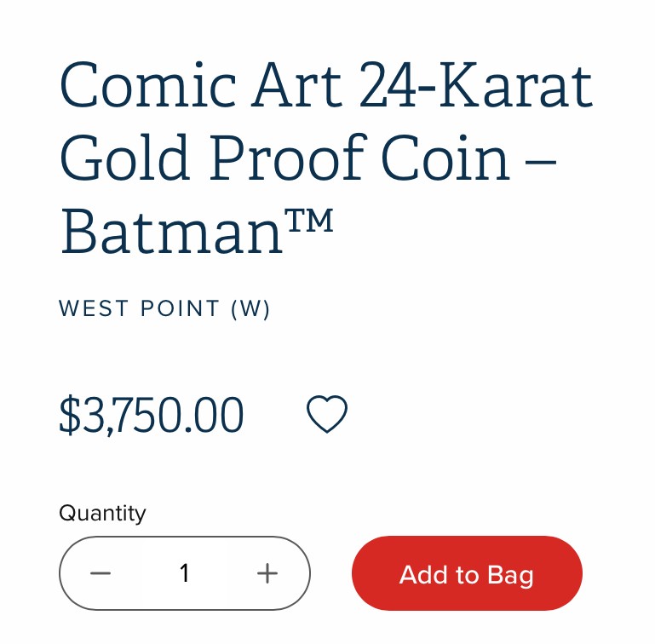This screenshot has height=644, width=655.
Task: Select the WEST POINT (W) mint label
Action: (164, 308)
